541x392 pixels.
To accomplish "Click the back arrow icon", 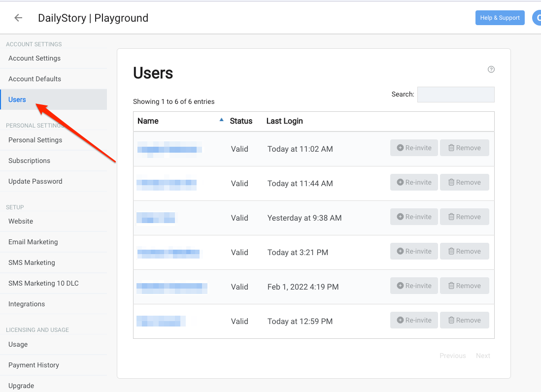I will [x=18, y=18].
